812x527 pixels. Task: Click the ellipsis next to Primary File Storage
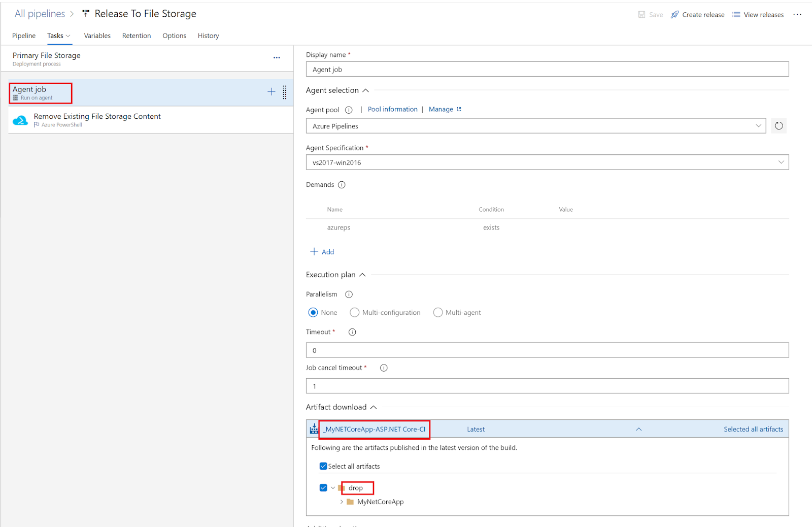pyautogui.click(x=277, y=57)
